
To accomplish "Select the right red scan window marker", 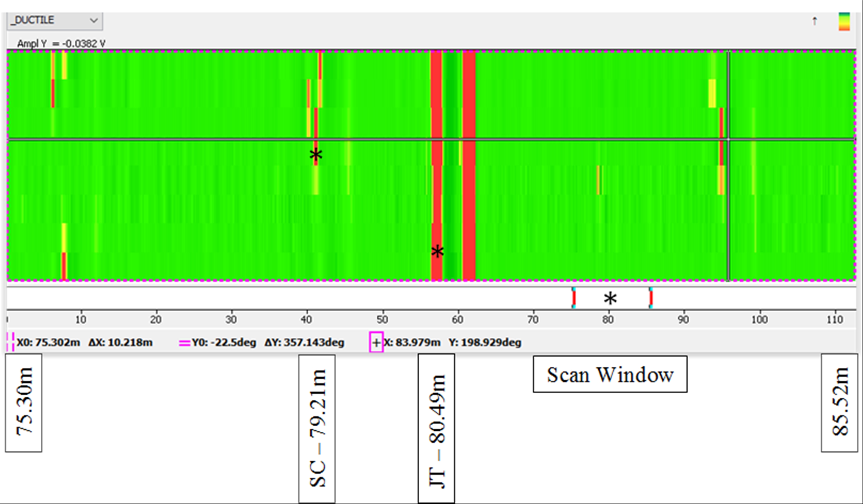I will (x=651, y=298).
